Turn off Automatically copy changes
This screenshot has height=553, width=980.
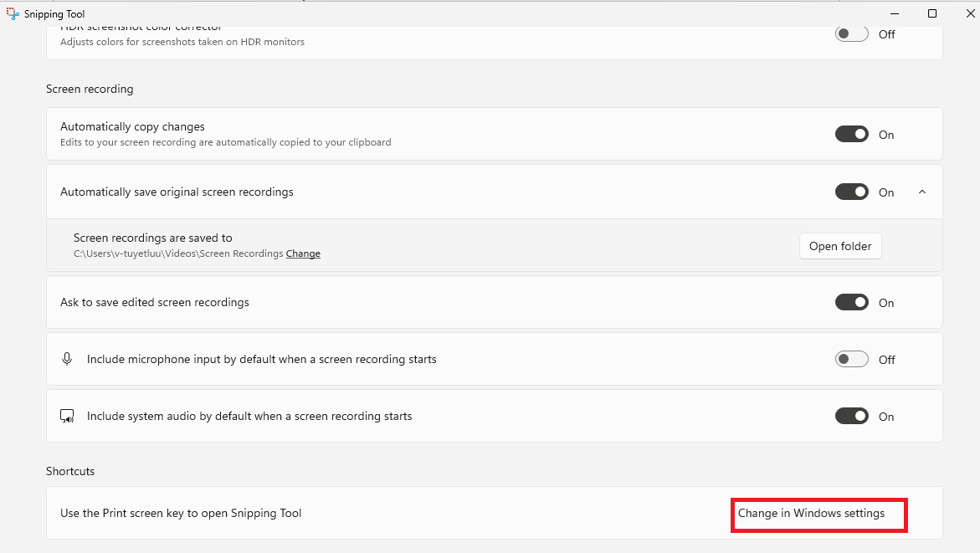(x=851, y=134)
